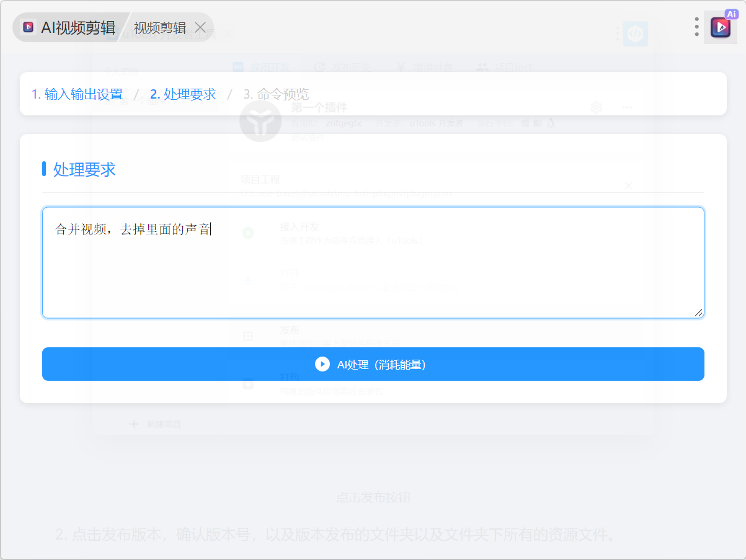Click into the 处理要求 text area
Image resolution: width=746 pixels, height=560 pixels.
tap(373, 263)
